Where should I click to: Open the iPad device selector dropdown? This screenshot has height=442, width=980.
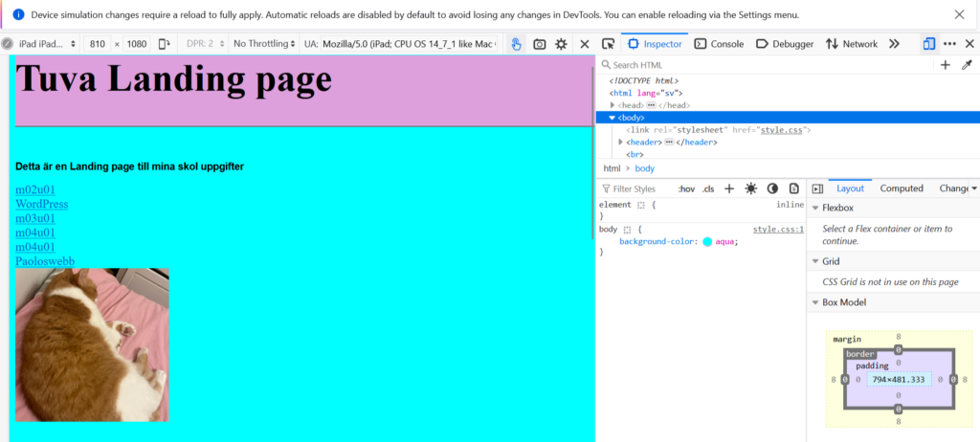point(43,44)
